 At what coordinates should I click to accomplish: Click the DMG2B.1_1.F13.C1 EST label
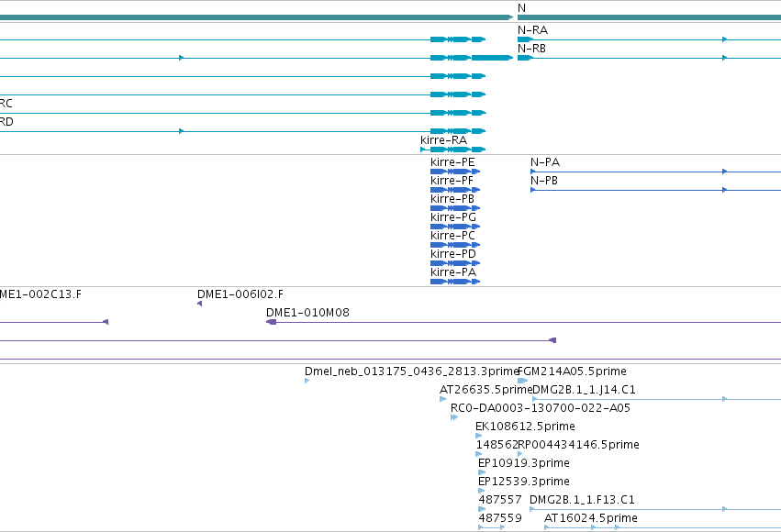582,500
